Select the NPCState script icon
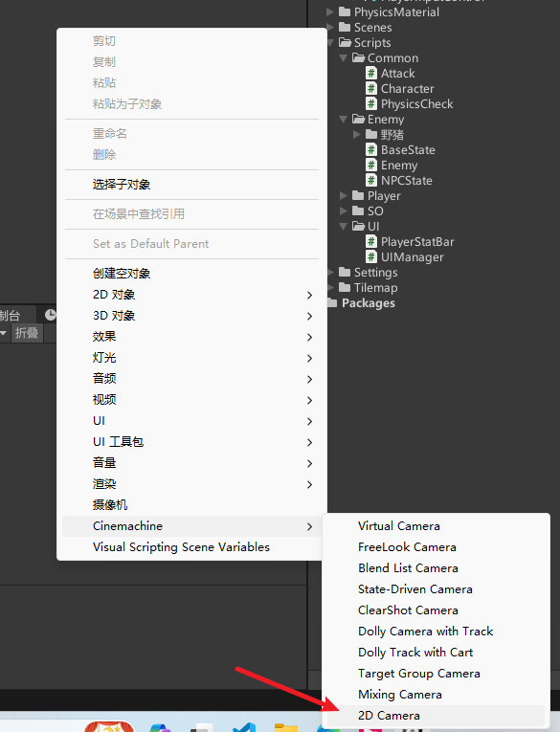The image size is (560, 732). pyautogui.click(x=371, y=181)
